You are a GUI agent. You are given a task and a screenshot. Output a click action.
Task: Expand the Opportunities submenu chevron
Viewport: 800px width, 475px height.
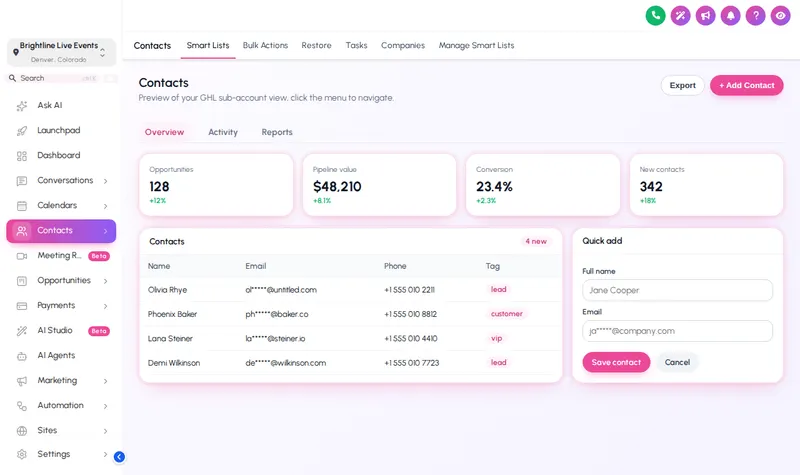point(106,281)
